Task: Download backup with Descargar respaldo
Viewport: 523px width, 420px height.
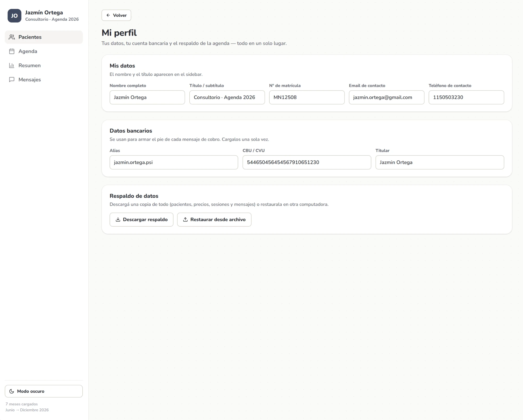Action: point(141,220)
